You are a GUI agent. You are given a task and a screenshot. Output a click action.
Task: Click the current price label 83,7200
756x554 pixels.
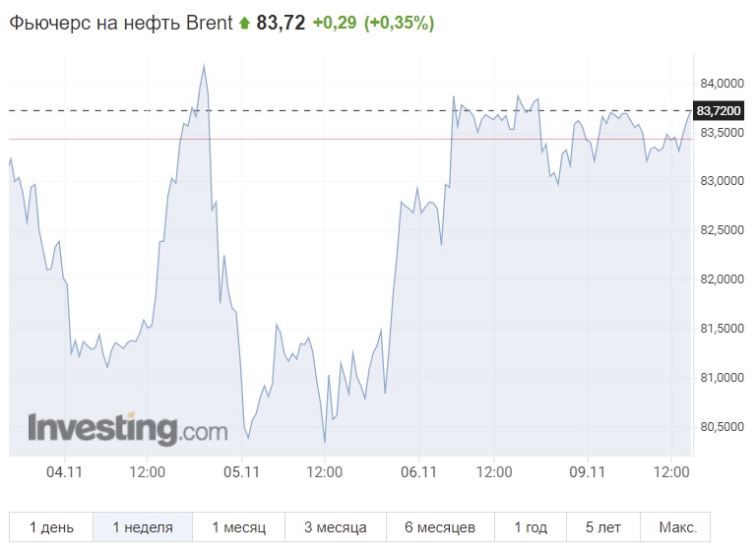pos(719,110)
